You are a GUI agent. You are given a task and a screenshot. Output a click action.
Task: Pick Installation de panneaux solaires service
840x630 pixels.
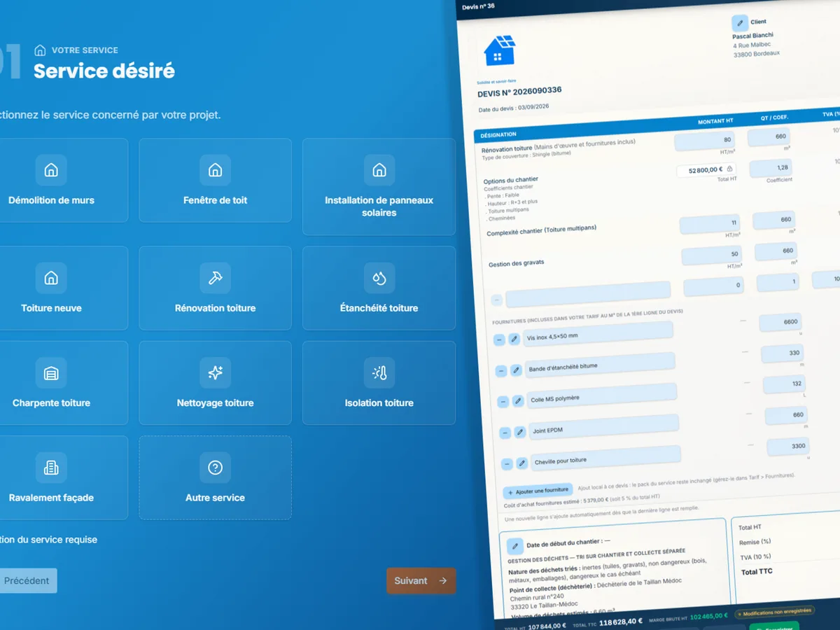coord(379,186)
